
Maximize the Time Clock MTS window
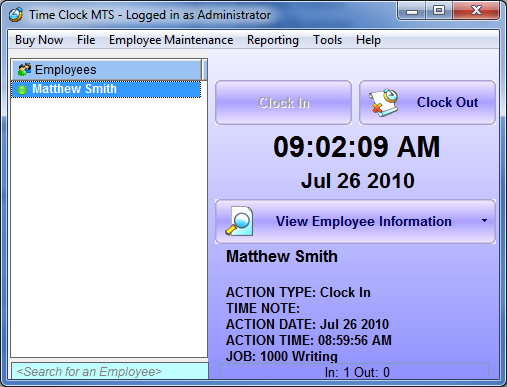pyautogui.click(x=439, y=11)
